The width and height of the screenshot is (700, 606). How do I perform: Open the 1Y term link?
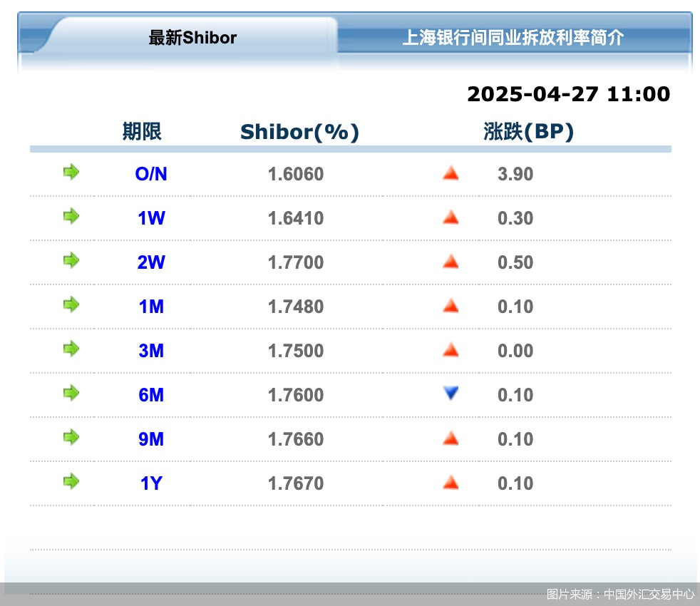click(x=151, y=483)
